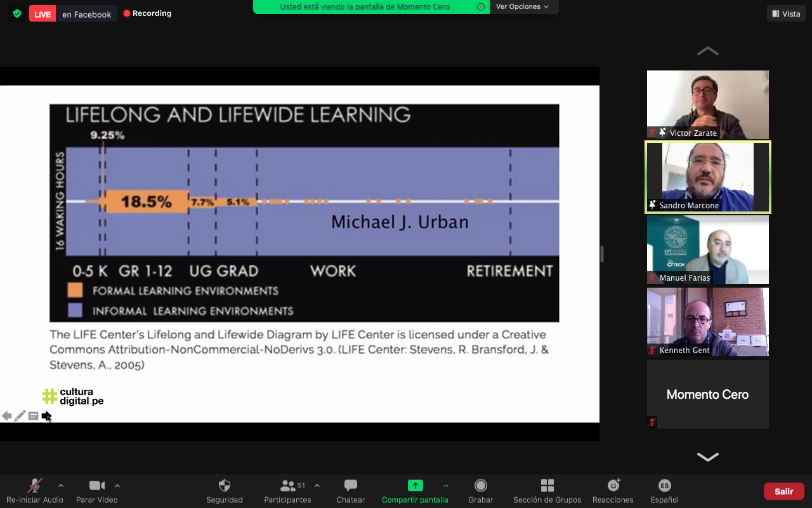Open Sección de Grupos breakout rooms

(547, 486)
